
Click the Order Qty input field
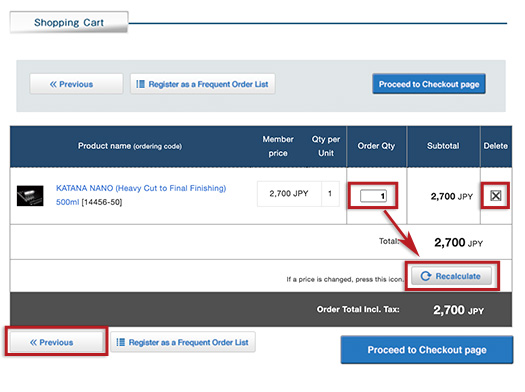(x=373, y=196)
